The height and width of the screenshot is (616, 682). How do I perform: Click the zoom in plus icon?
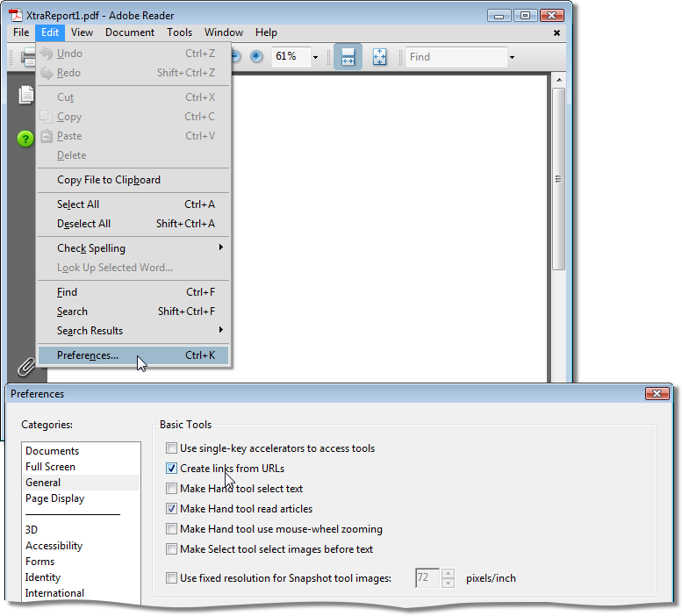pos(256,56)
